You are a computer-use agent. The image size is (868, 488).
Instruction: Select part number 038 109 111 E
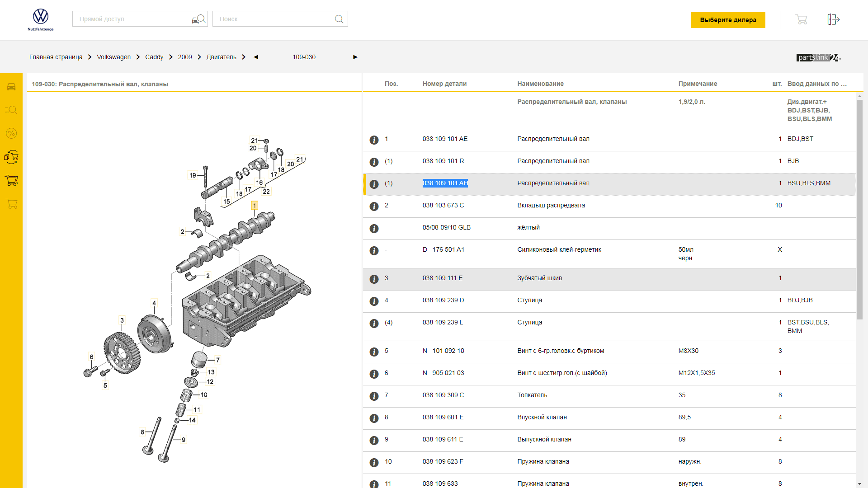click(x=443, y=278)
